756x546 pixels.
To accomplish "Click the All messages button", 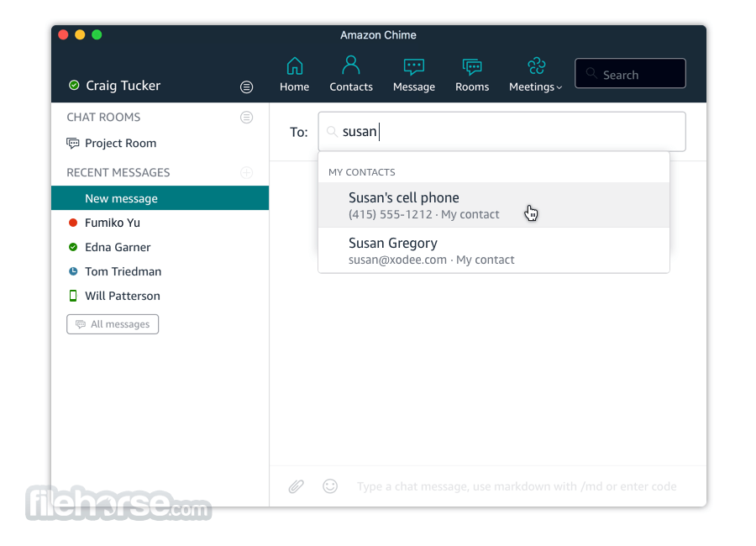I will click(113, 324).
